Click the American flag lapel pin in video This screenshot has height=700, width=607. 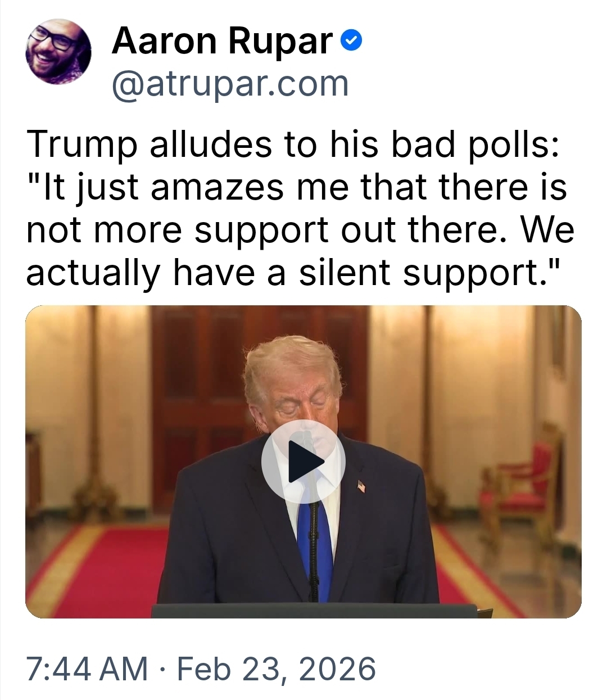(x=361, y=486)
